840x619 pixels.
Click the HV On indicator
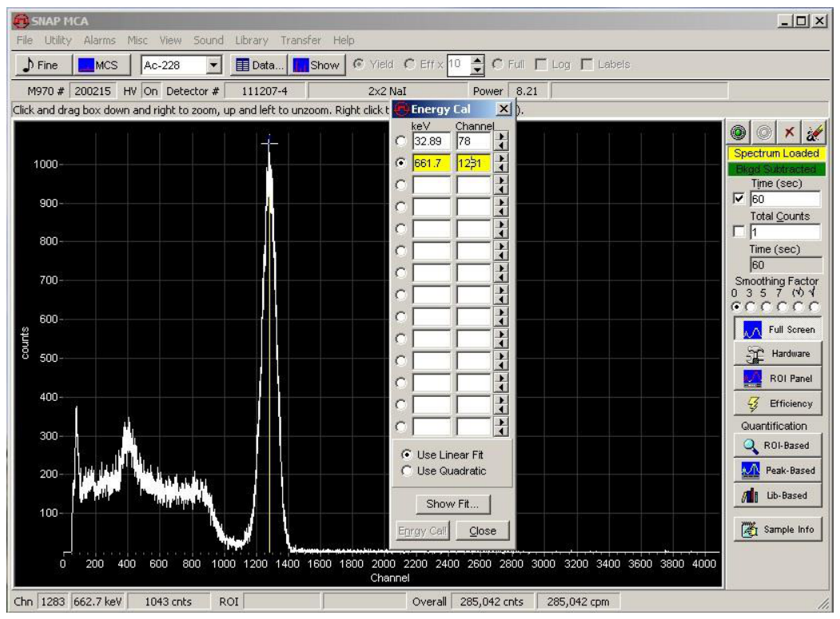pos(150,91)
